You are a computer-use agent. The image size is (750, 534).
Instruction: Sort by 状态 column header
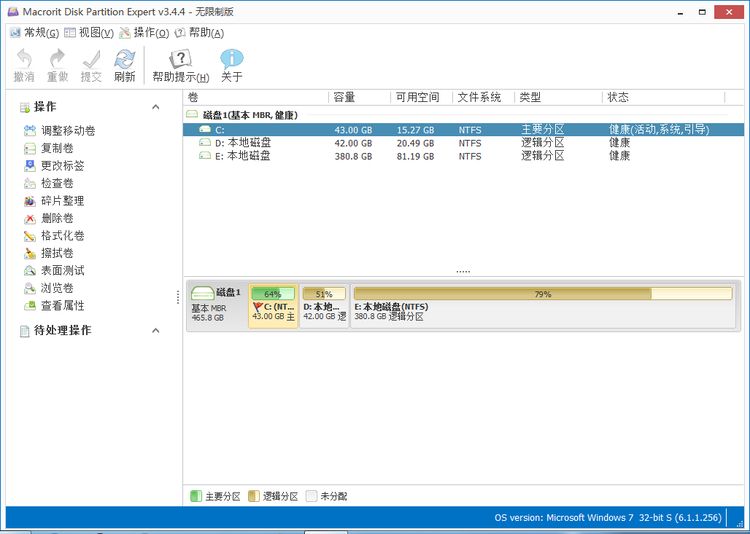(x=664, y=98)
